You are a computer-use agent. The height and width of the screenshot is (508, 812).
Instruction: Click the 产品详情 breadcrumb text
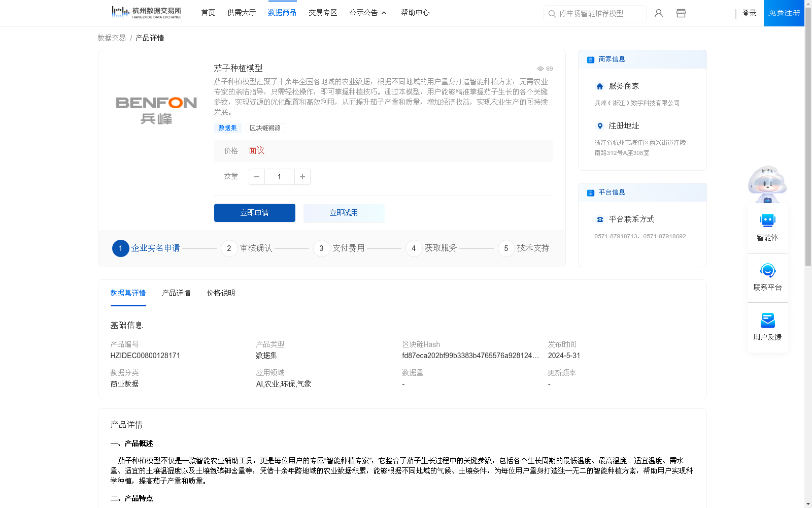pos(150,38)
